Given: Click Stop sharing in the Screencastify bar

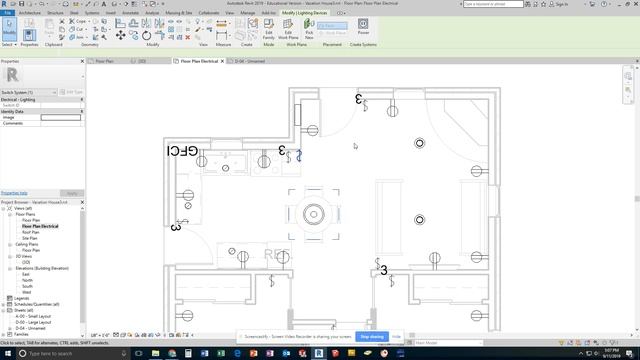Looking at the screenshot, I should tap(372, 337).
